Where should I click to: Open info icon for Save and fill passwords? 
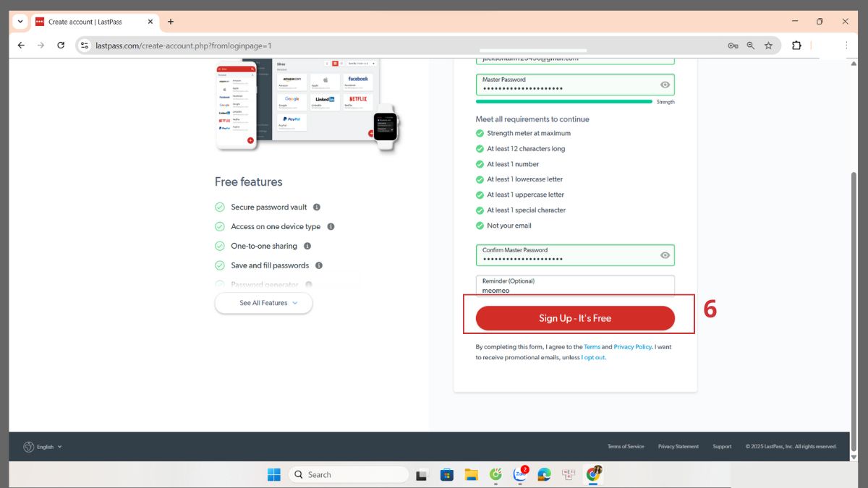(x=319, y=265)
